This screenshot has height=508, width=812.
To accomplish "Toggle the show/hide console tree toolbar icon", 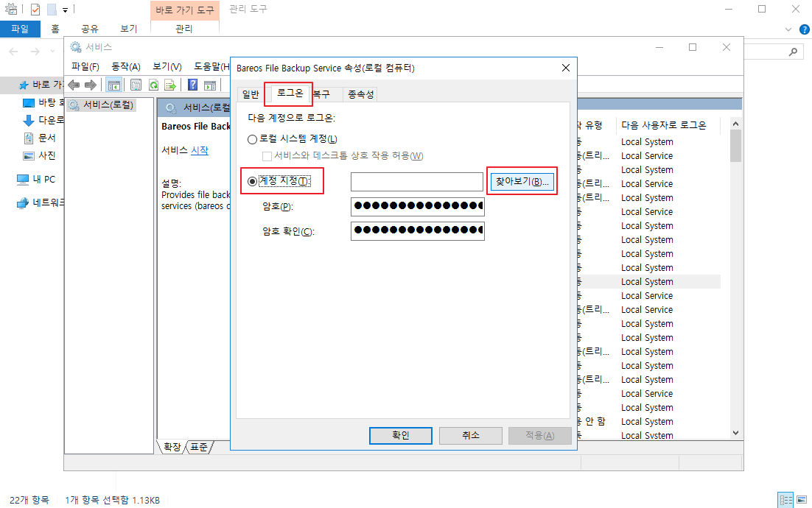I will [114, 85].
